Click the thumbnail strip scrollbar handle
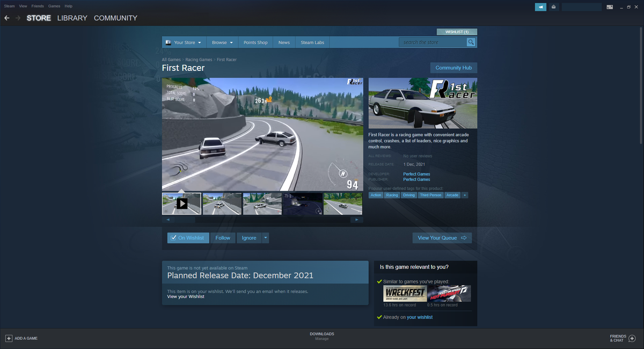644x349 pixels. point(185,220)
